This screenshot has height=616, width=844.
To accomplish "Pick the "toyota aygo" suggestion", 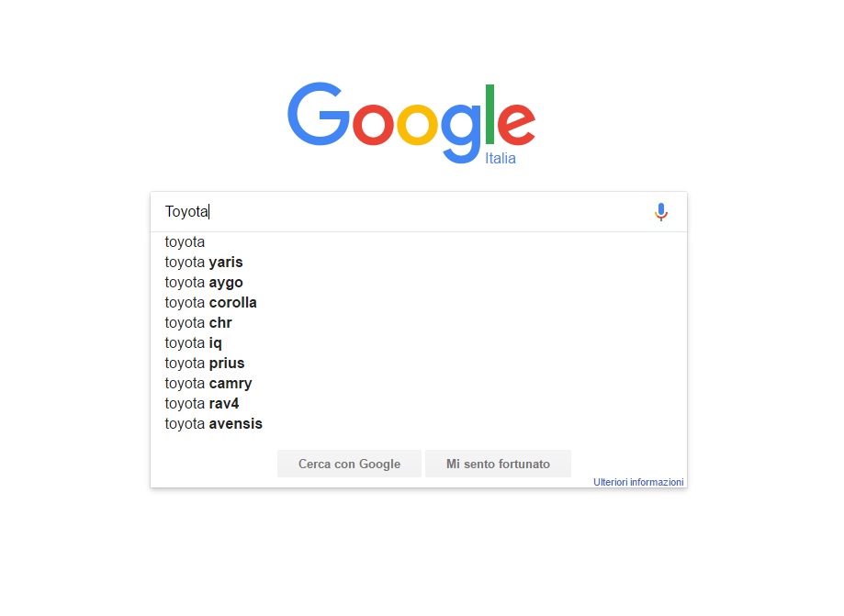I will tap(418, 283).
